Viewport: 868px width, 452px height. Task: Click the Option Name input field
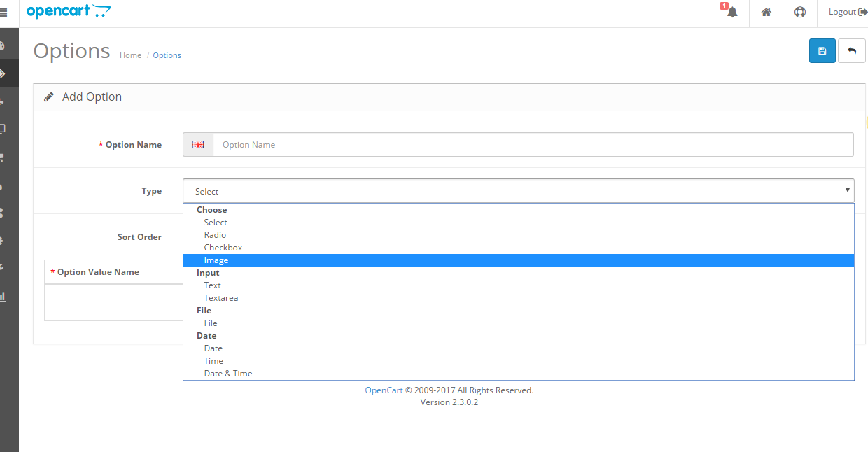point(533,145)
